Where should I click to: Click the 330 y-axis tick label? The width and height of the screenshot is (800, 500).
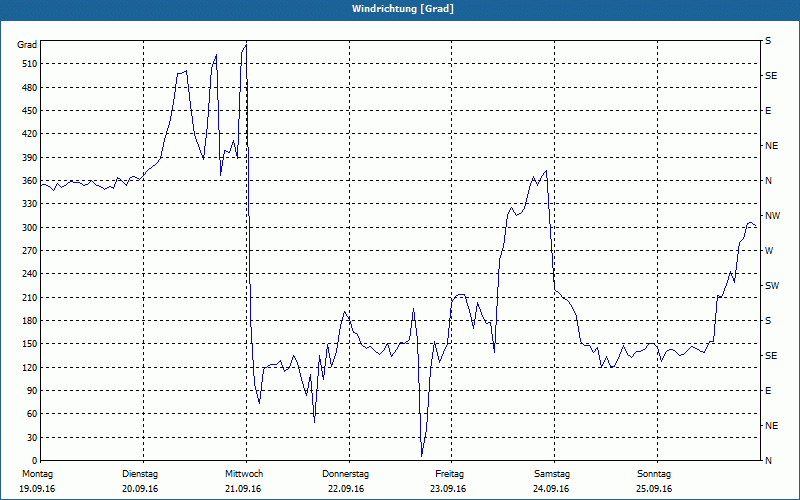pyautogui.click(x=30, y=204)
